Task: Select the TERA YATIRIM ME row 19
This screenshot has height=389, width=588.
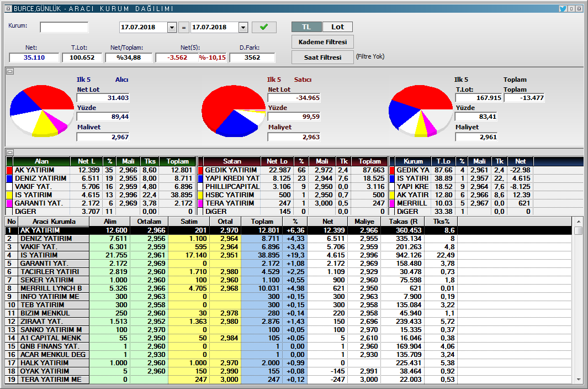Action: [x=289, y=379]
